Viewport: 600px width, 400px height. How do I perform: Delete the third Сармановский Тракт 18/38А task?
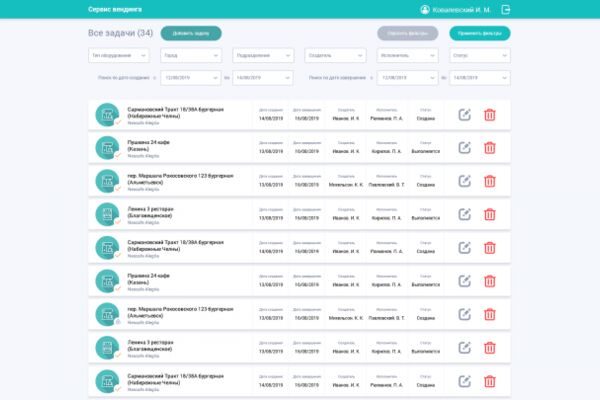pos(490,381)
